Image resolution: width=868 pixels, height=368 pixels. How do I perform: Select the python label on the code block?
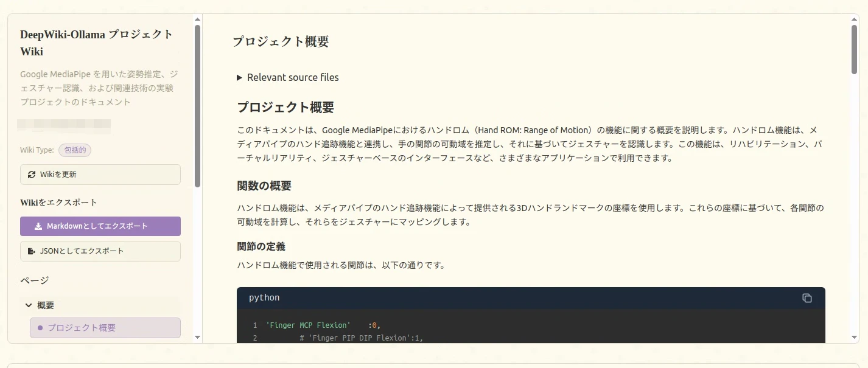[x=264, y=297]
